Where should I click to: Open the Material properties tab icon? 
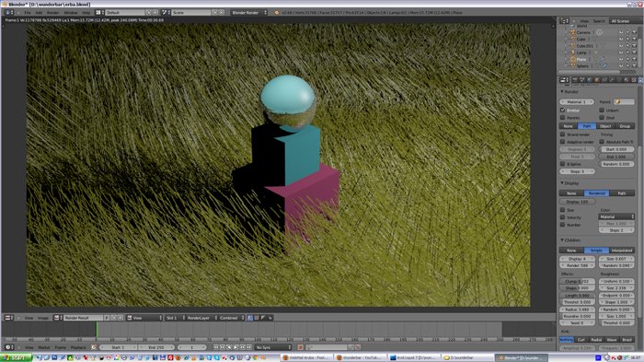coord(627,80)
